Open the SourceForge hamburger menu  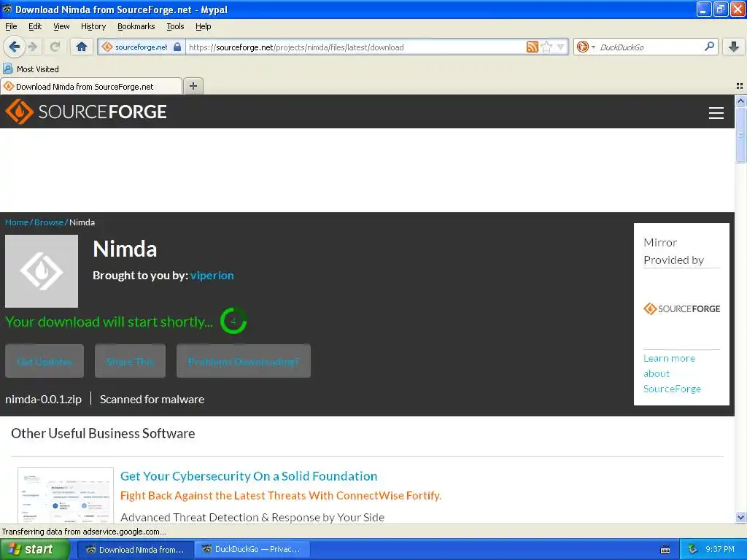[x=716, y=113]
